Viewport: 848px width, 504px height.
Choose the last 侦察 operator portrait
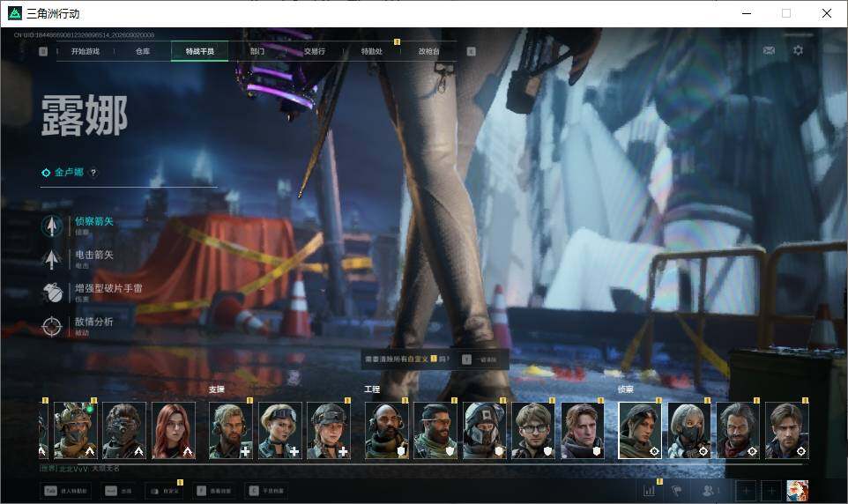click(787, 431)
